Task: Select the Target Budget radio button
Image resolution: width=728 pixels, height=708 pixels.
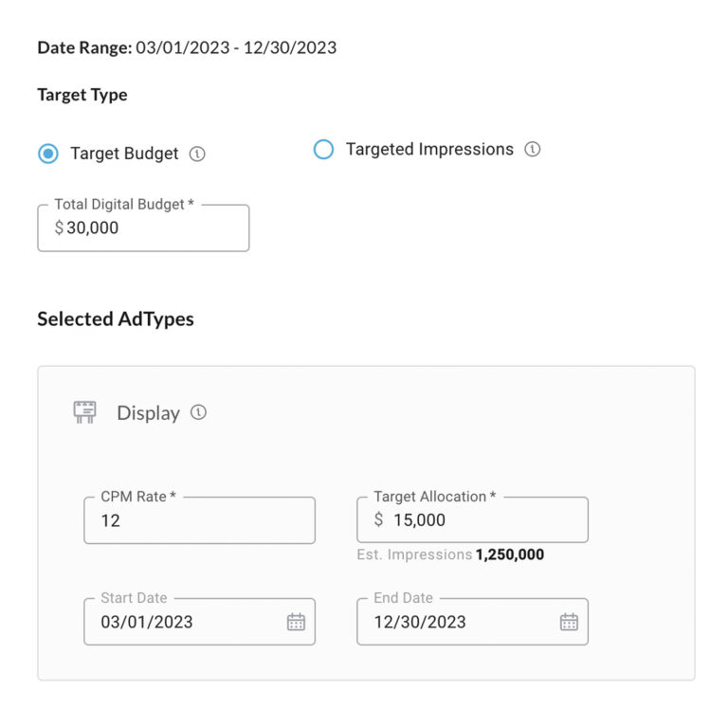Action: point(47,154)
